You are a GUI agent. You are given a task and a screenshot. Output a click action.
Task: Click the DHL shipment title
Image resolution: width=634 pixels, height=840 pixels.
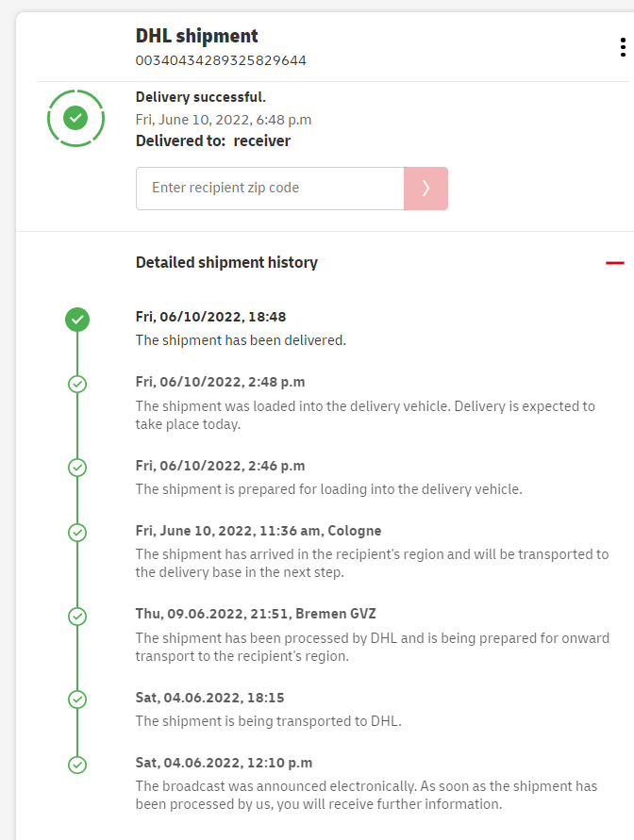196,36
